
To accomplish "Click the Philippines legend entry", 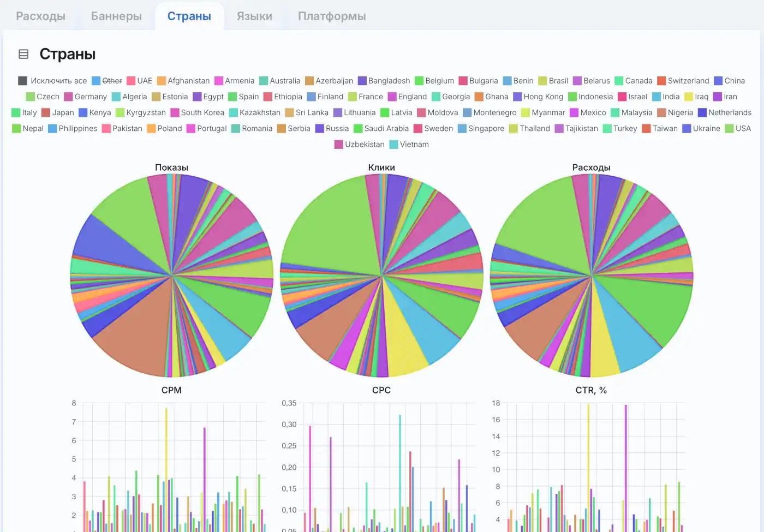I will point(73,128).
